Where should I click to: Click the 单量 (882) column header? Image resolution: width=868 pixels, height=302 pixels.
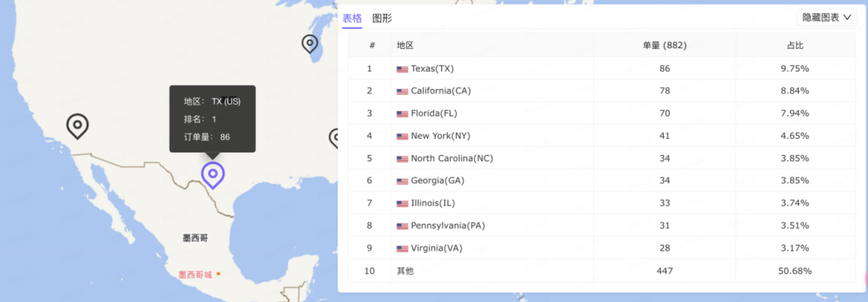[x=665, y=45]
